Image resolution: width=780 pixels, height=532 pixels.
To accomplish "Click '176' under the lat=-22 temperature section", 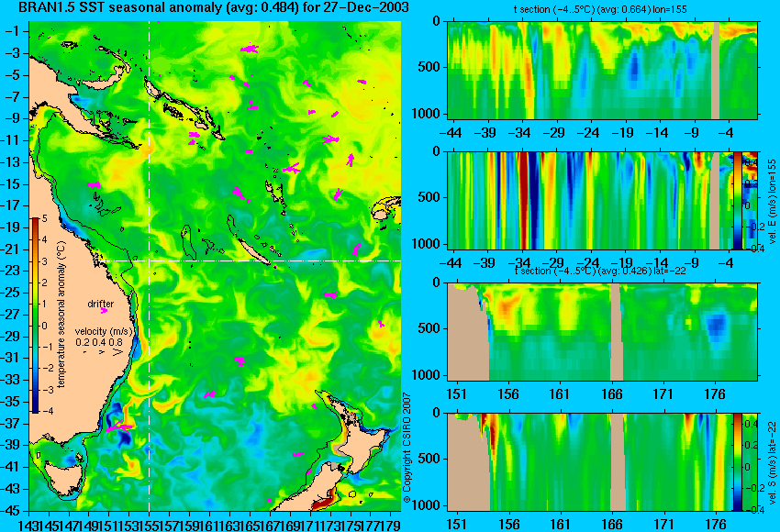I will (x=715, y=394).
